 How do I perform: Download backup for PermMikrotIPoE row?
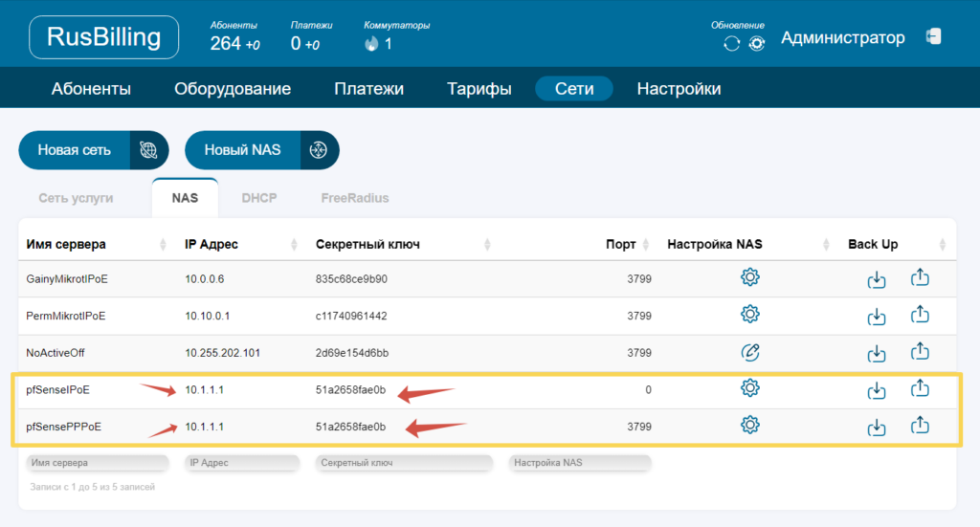tap(876, 316)
